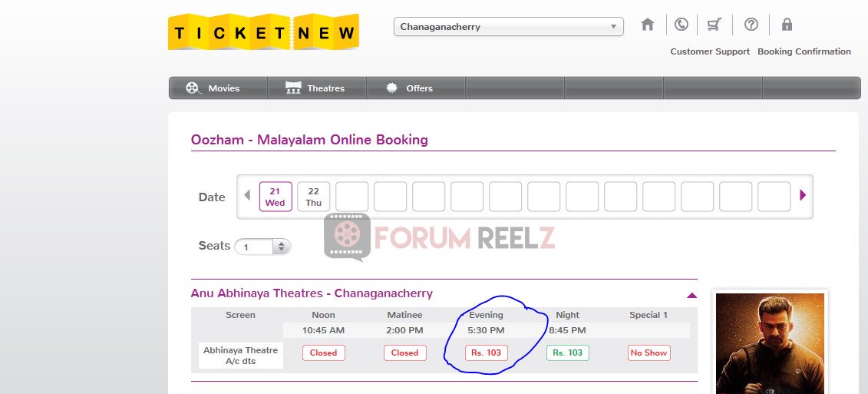Image resolution: width=868 pixels, height=394 pixels.
Task: Click the Offers starburst icon
Action: point(392,88)
